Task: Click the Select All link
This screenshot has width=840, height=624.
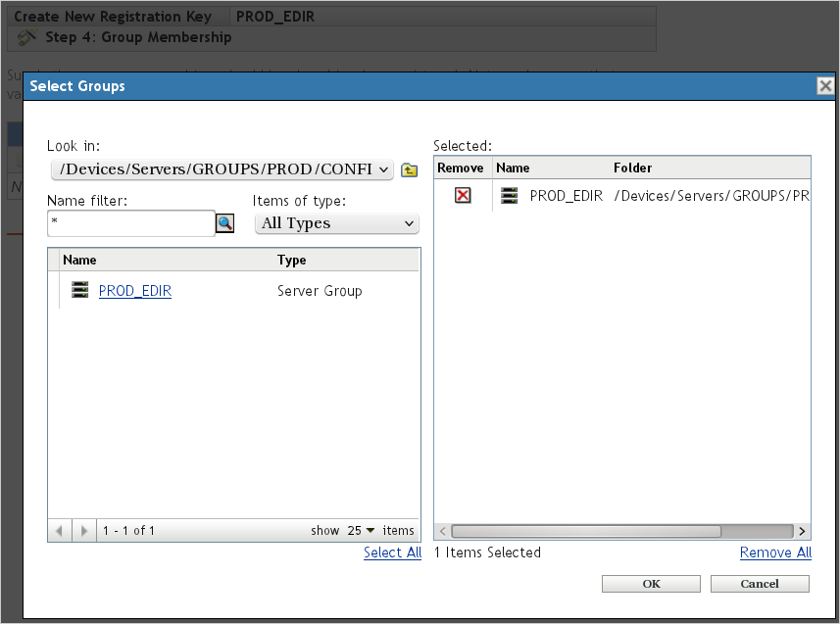Action: pyautogui.click(x=392, y=552)
